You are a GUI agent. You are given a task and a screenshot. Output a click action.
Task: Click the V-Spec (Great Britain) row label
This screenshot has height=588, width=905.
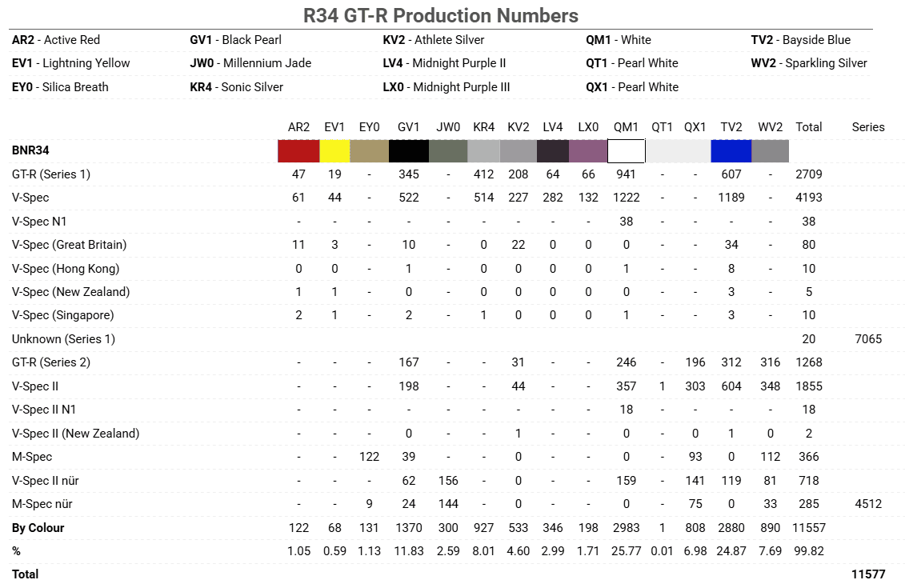[x=69, y=245]
